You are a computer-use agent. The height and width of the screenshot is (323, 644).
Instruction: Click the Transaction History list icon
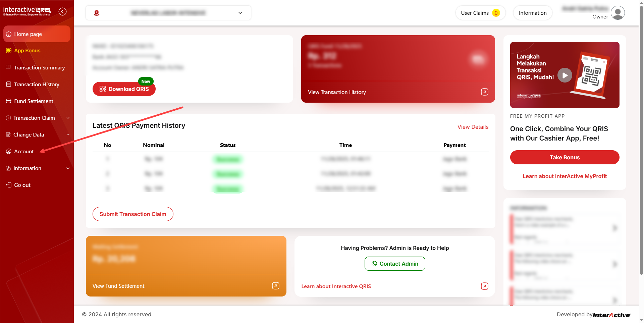pyautogui.click(x=9, y=84)
